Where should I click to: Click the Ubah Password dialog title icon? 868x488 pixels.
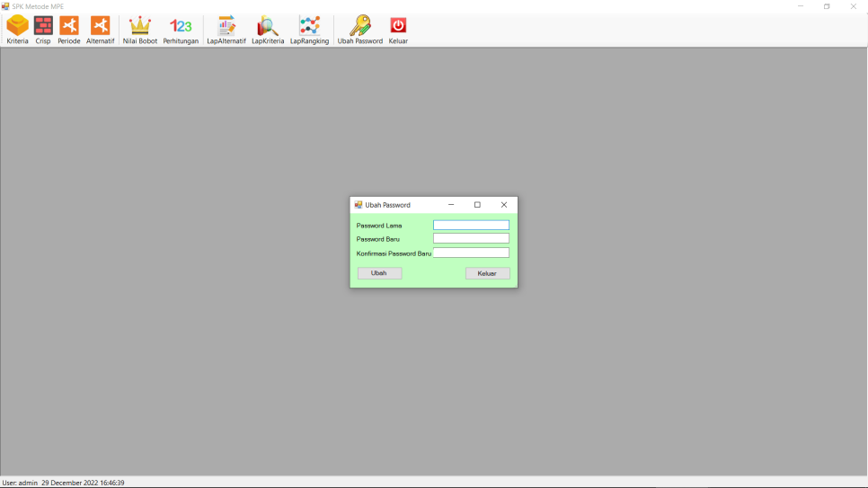[359, 205]
